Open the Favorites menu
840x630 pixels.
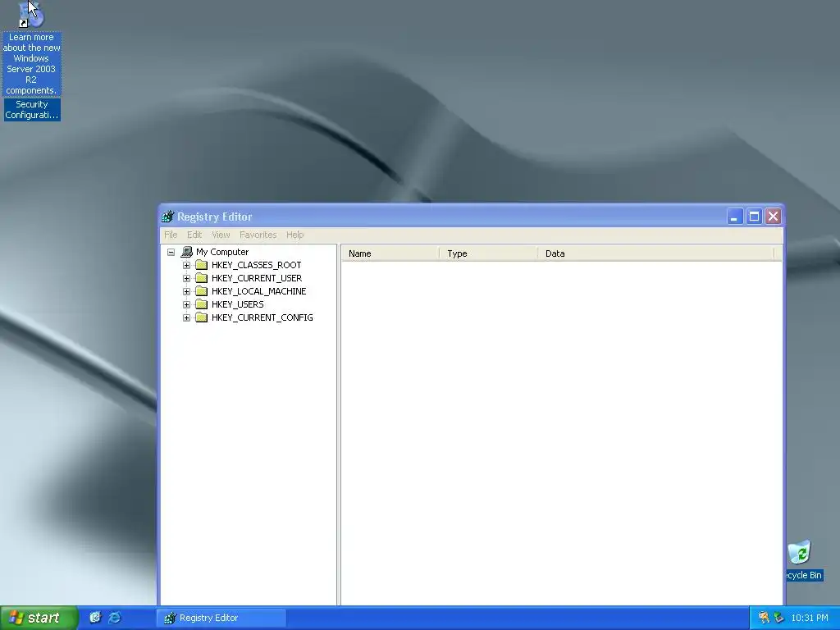tap(258, 235)
